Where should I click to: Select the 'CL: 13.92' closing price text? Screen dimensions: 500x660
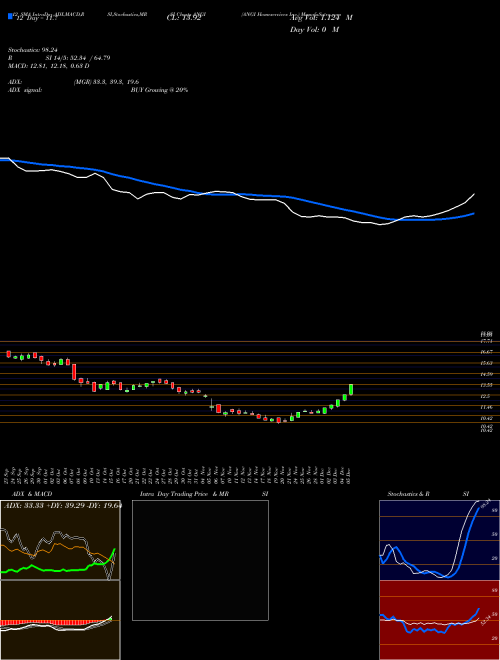pos(184,19)
